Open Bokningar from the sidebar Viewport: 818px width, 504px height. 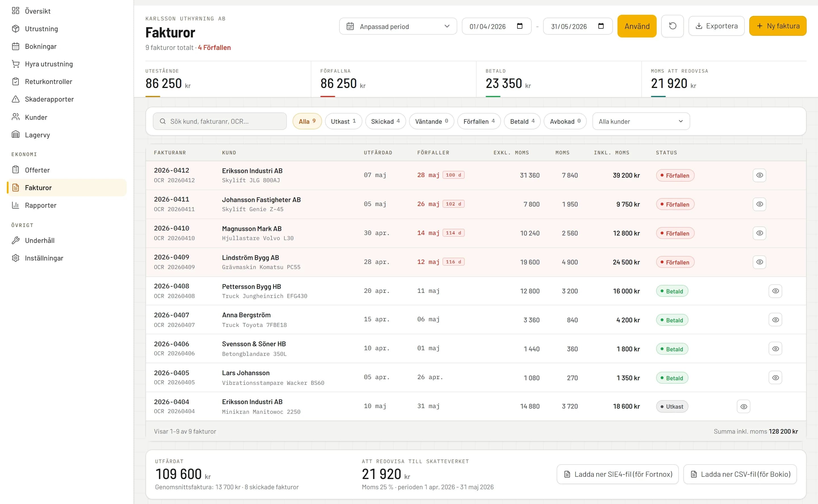click(66, 46)
